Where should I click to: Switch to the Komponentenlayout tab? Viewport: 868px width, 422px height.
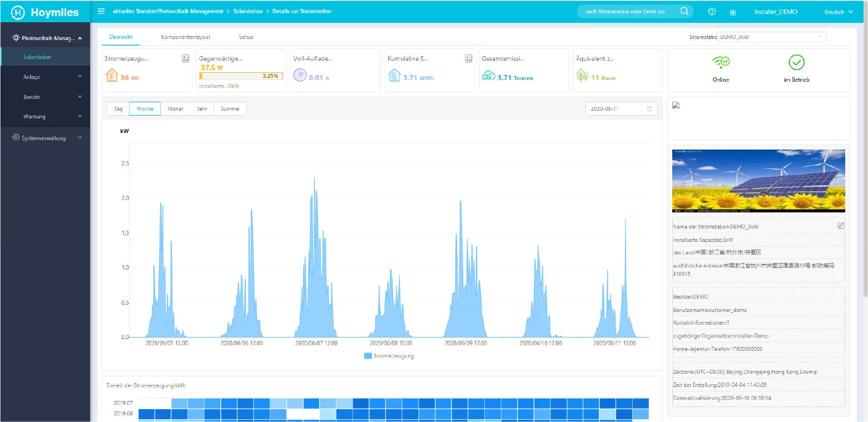coord(186,37)
